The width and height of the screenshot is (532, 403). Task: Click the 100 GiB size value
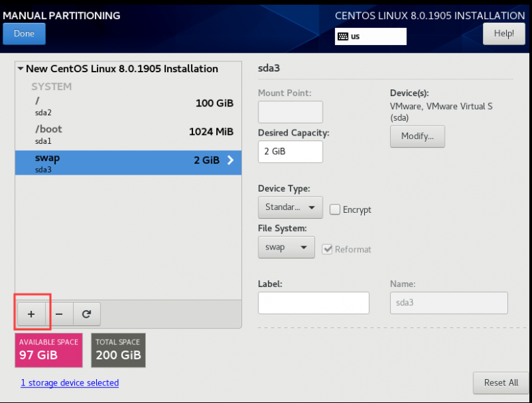click(214, 103)
